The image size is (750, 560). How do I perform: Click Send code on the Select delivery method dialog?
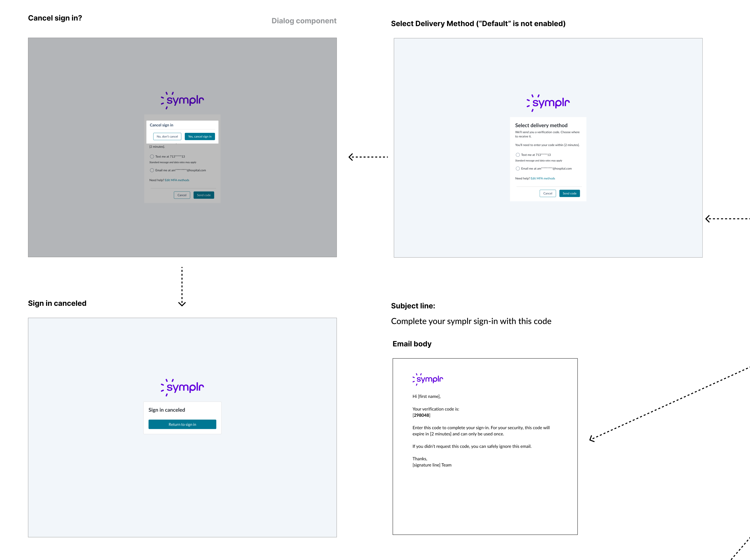click(570, 193)
